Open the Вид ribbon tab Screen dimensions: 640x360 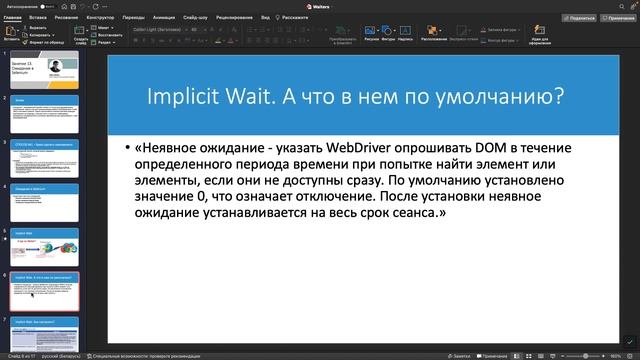click(x=265, y=18)
